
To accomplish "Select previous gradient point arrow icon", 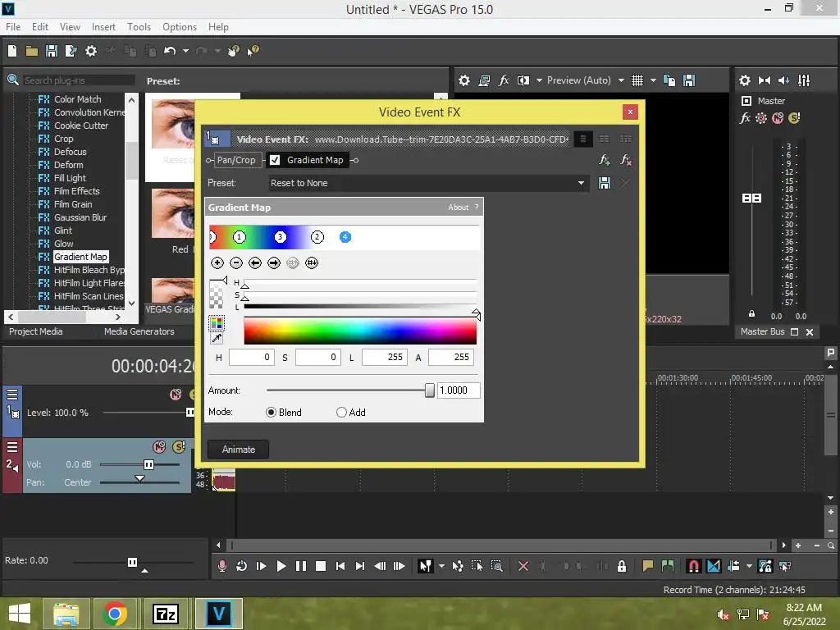I will click(x=255, y=263).
